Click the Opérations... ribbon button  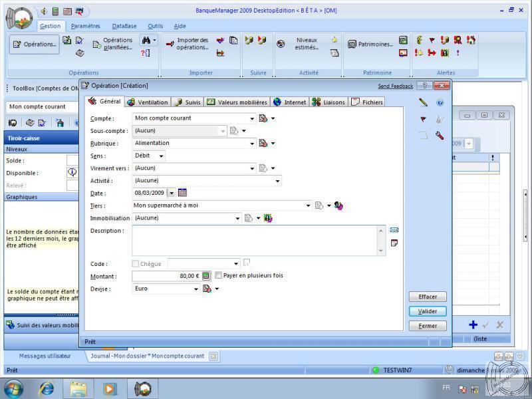(x=35, y=44)
